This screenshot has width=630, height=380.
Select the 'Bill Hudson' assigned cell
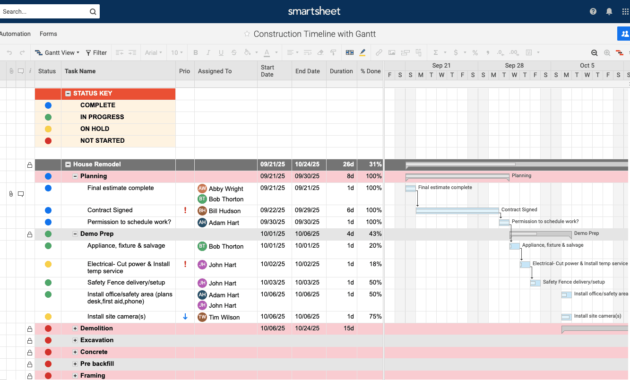(x=226, y=211)
